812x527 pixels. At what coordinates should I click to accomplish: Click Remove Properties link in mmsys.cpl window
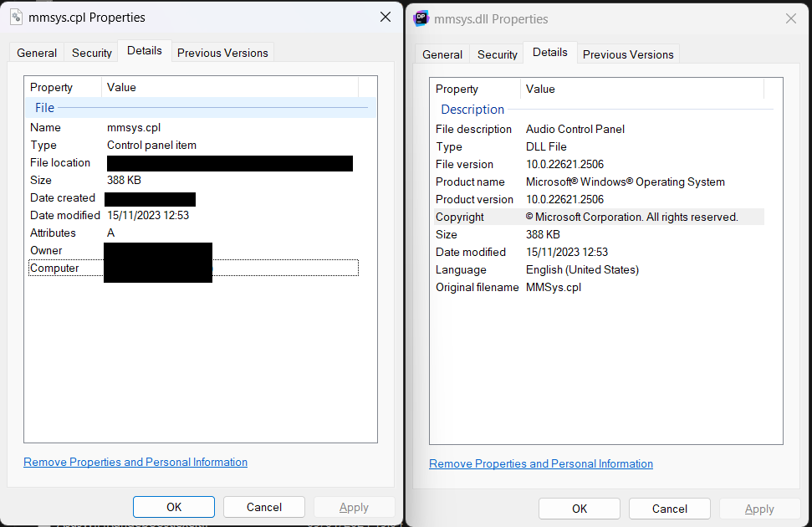(135, 463)
